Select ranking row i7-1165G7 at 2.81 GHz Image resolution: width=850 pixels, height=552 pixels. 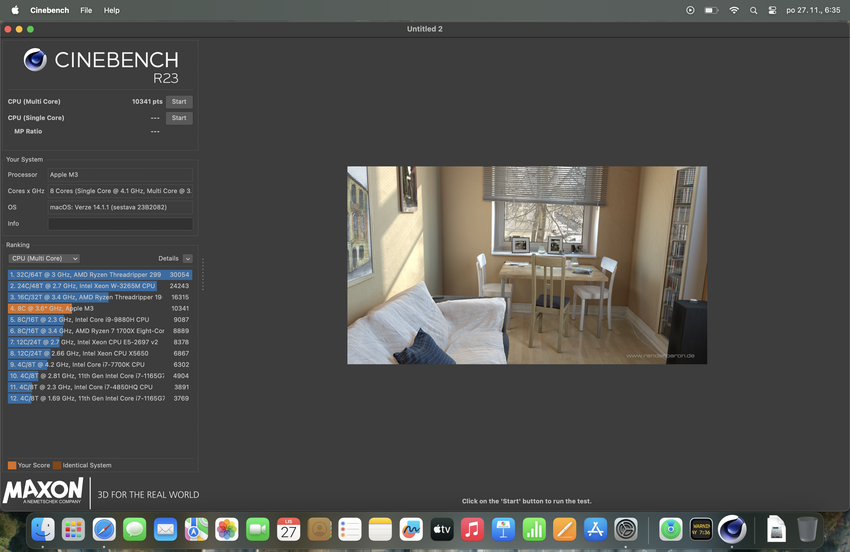click(x=100, y=376)
